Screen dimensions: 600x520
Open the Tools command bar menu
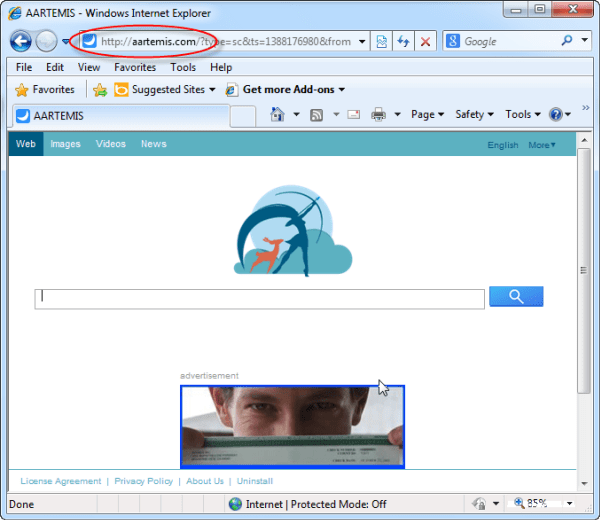click(x=523, y=114)
